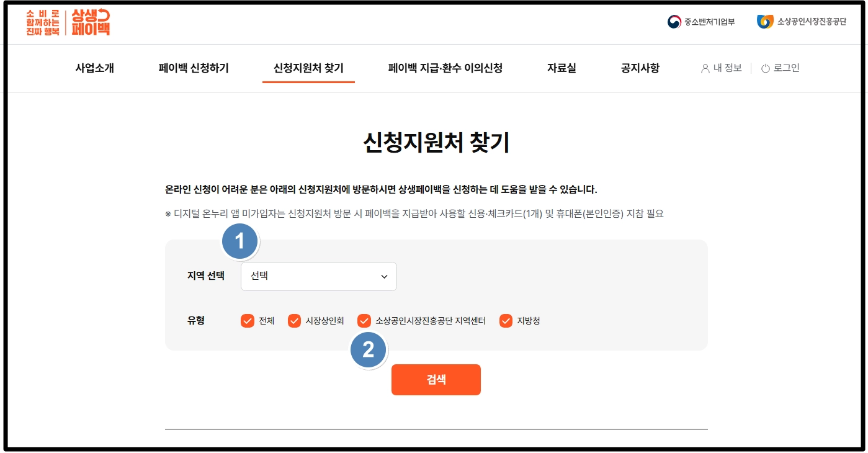
Task: Click the currently active 신청지원처 찾기 tab
Action: point(308,68)
